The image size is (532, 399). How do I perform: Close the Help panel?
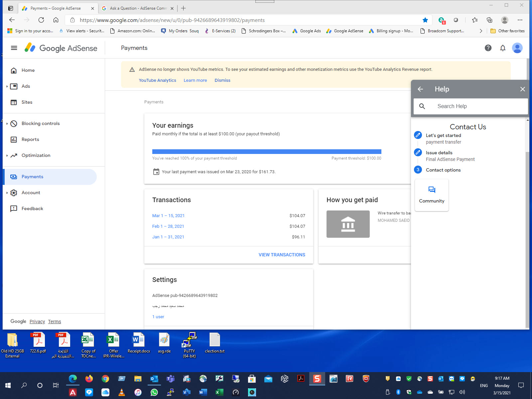[x=523, y=89]
